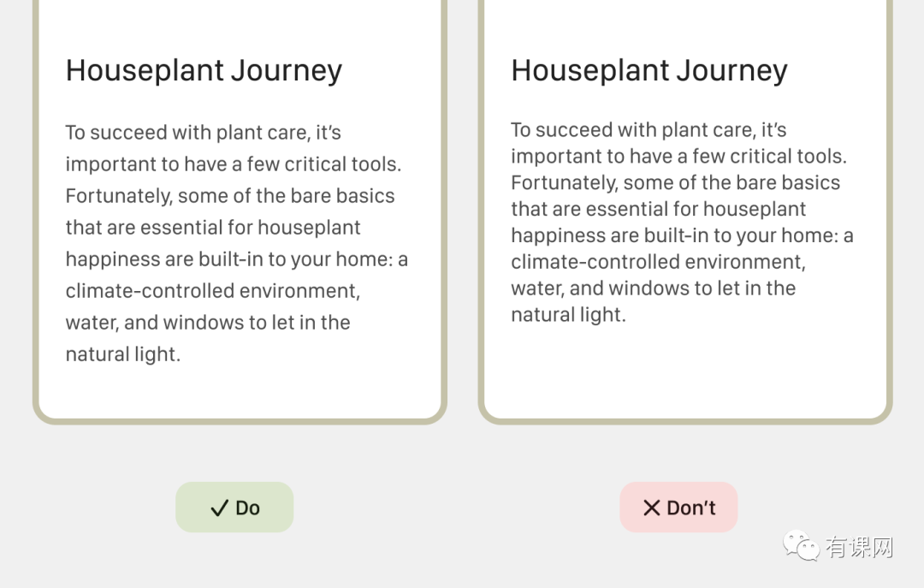Click "natural light." ending the Don't card text

pyautogui.click(x=568, y=315)
